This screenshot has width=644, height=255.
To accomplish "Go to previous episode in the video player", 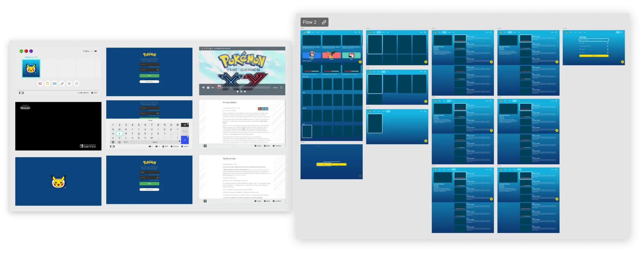I will [237, 92].
